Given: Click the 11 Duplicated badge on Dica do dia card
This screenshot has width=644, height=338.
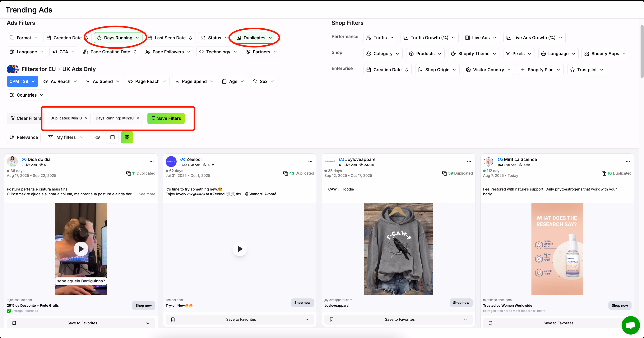Looking at the screenshot, I should (x=141, y=173).
